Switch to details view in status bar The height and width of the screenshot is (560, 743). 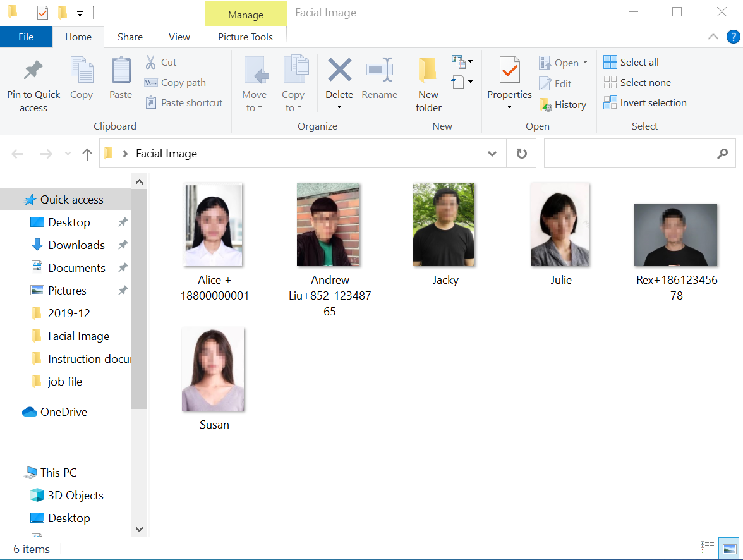point(708,548)
